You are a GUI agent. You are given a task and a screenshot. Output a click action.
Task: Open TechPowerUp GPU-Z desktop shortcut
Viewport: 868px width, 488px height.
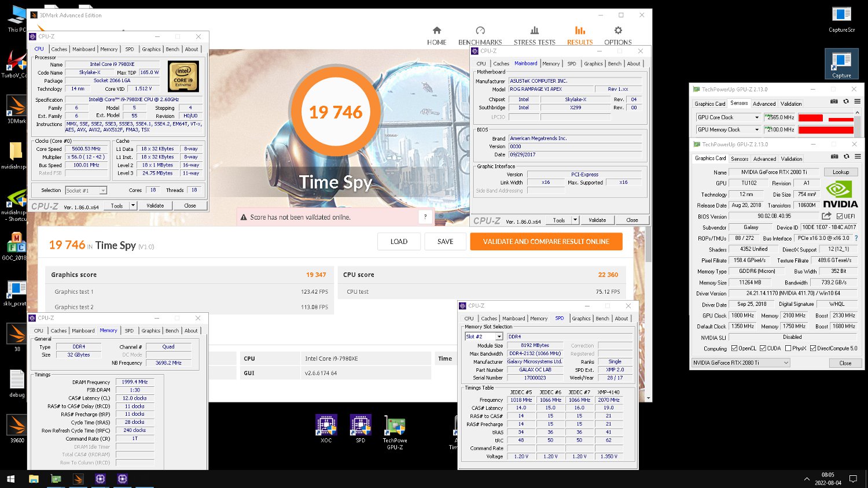(395, 432)
